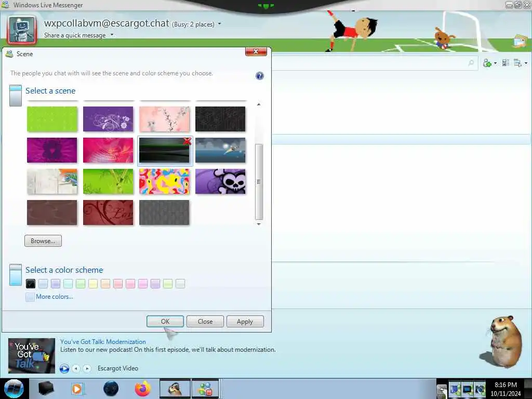Screen dimensions: 532x399
Task: Open the media player taskbar icon
Action: [x=77, y=389]
